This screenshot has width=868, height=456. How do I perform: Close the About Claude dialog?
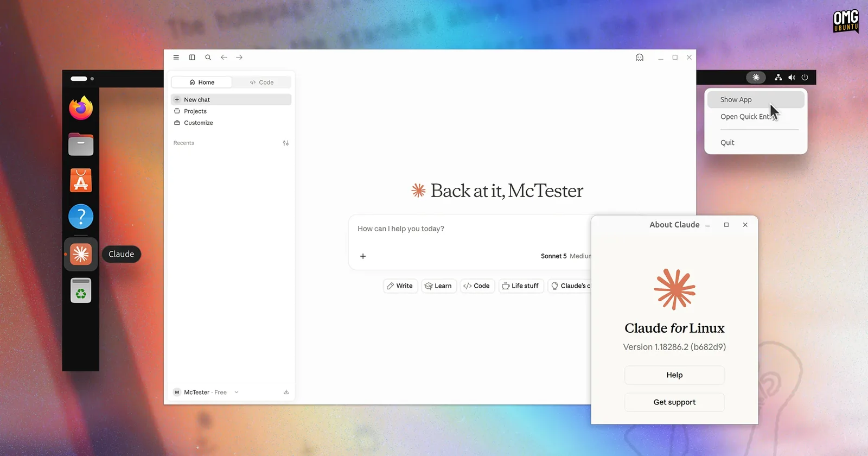745,225
